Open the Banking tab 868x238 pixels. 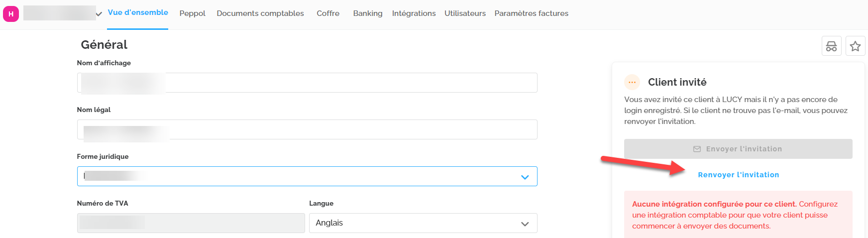click(x=367, y=13)
